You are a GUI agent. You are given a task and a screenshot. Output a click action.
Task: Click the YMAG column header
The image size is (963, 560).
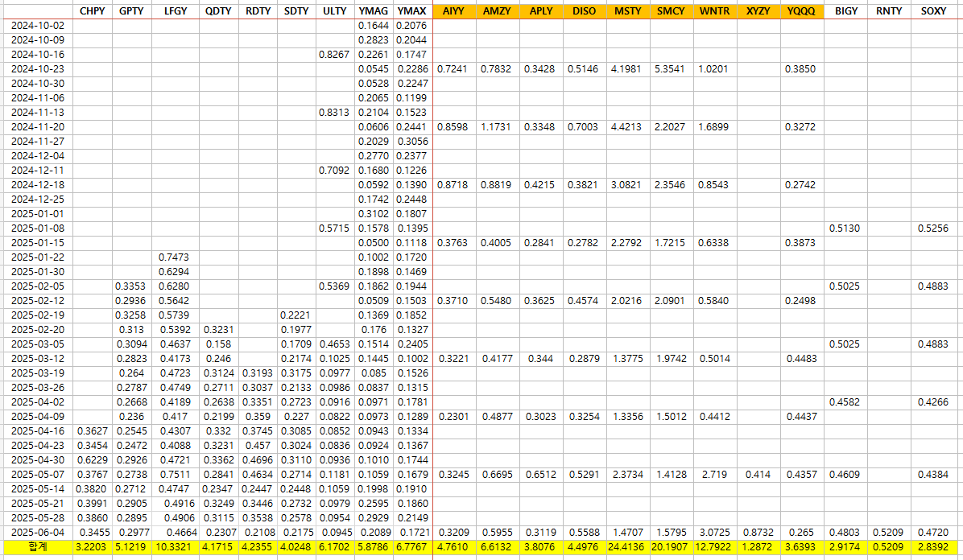[374, 11]
